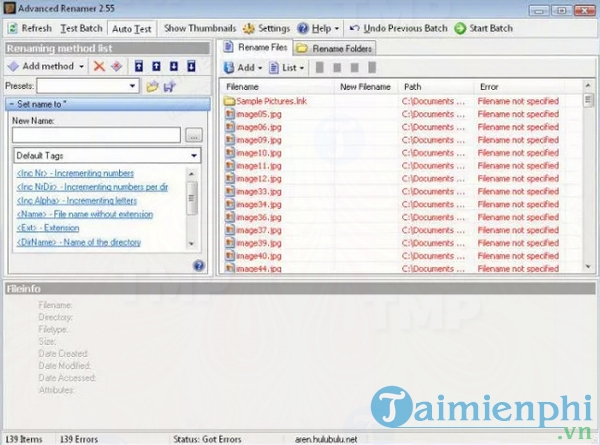Select file image12.jpg
Viewport: 600px width, 445px height.
point(401,179)
